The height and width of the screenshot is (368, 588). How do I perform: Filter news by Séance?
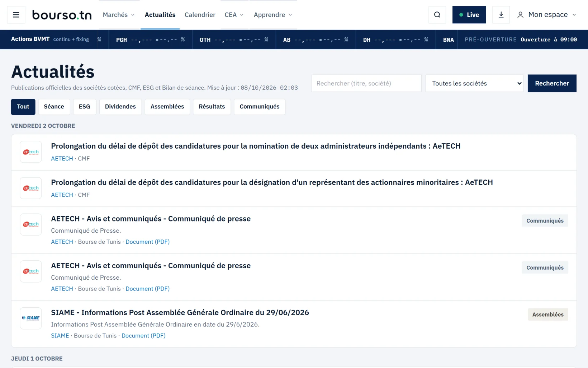point(54,107)
